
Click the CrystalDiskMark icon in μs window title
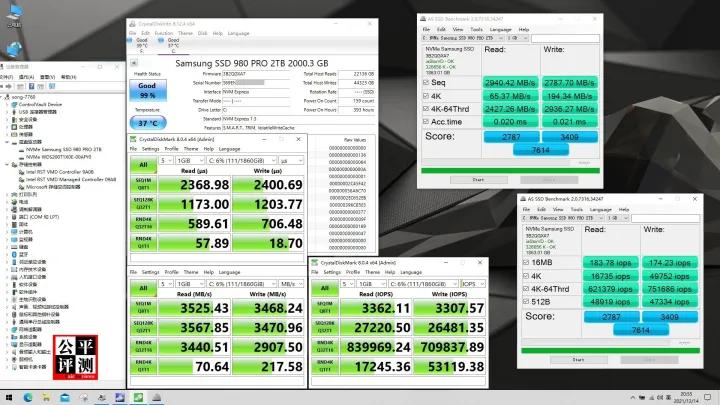[x=133, y=139]
